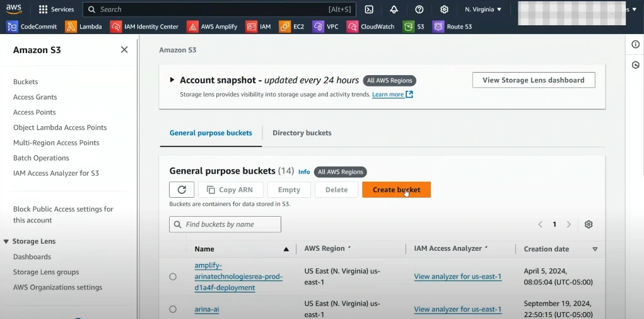
Task: Click the notifications bell icon
Action: 394,9
